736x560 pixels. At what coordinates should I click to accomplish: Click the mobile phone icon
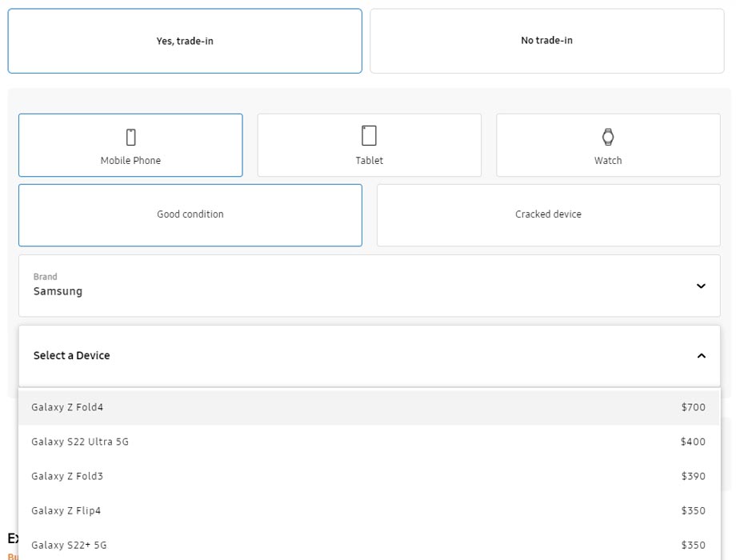[131, 137]
